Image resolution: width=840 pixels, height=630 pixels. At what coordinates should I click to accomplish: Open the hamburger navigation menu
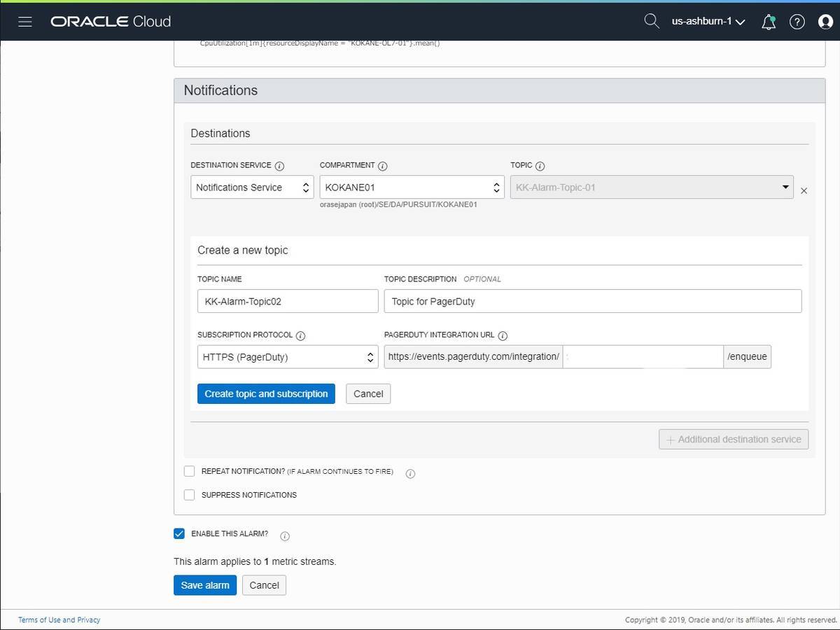click(25, 22)
